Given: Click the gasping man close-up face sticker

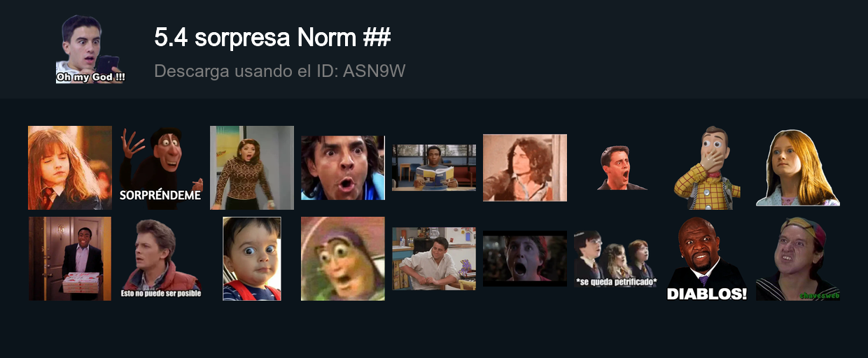Looking at the screenshot, I should [x=343, y=168].
